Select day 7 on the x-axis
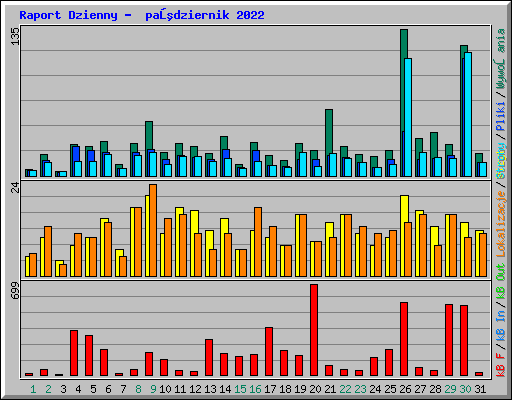This screenshot has height=400, width=512. [123, 389]
